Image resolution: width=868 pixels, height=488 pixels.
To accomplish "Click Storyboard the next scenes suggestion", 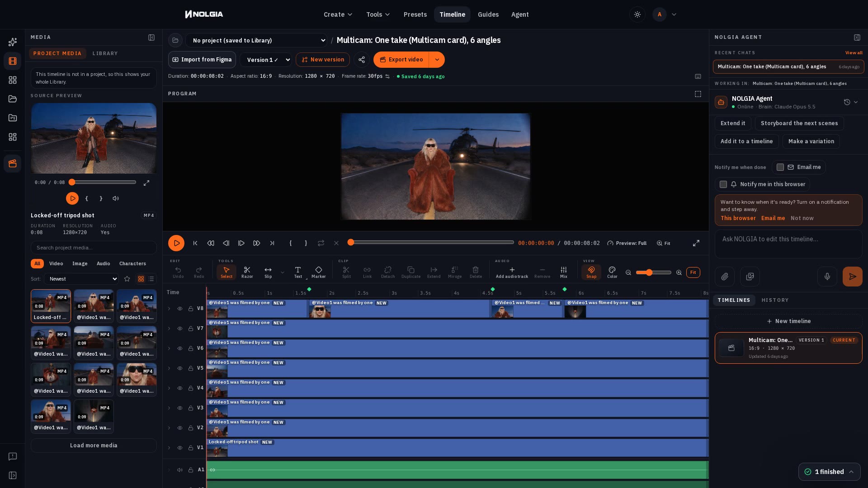I will click(799, 123).
